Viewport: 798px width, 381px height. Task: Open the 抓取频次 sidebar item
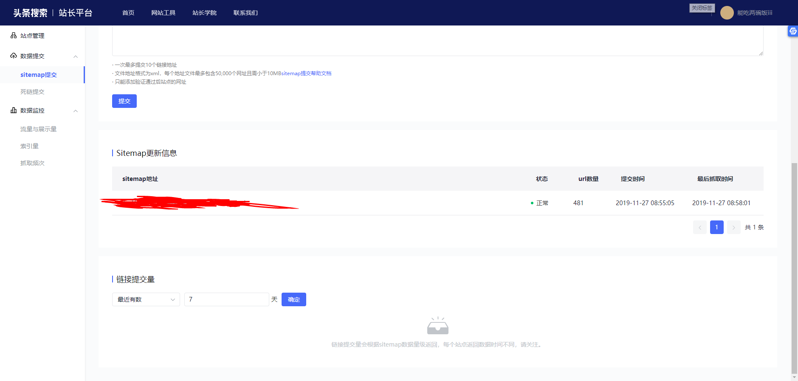(x=33, y=163)
